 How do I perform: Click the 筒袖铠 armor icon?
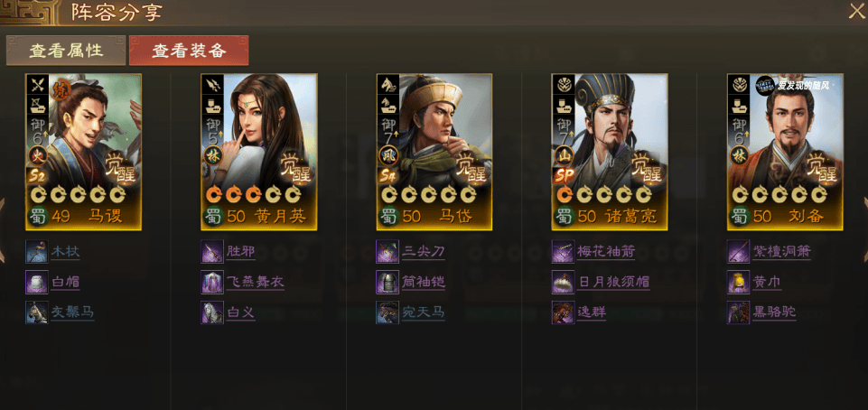[x=387, y=282]
